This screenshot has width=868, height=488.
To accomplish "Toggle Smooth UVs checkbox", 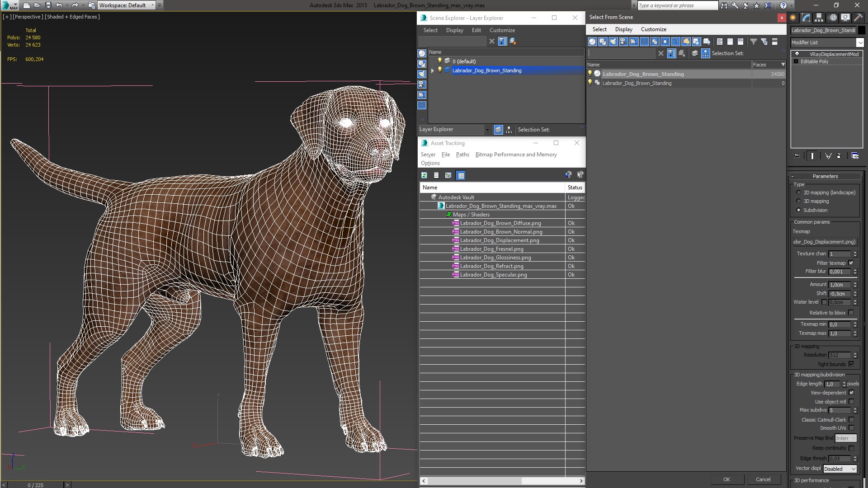I will (851, 428).
